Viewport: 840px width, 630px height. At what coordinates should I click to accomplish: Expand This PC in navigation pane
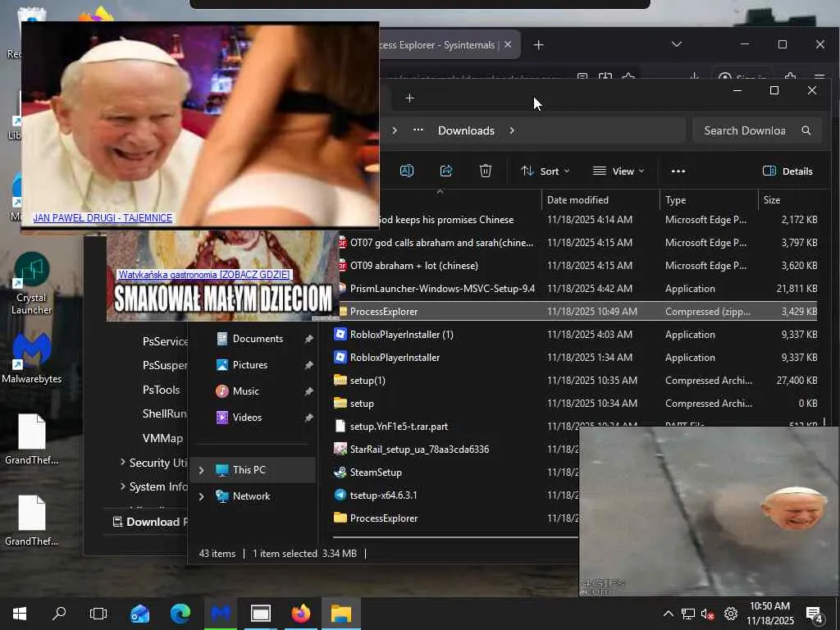pos(202,470)
